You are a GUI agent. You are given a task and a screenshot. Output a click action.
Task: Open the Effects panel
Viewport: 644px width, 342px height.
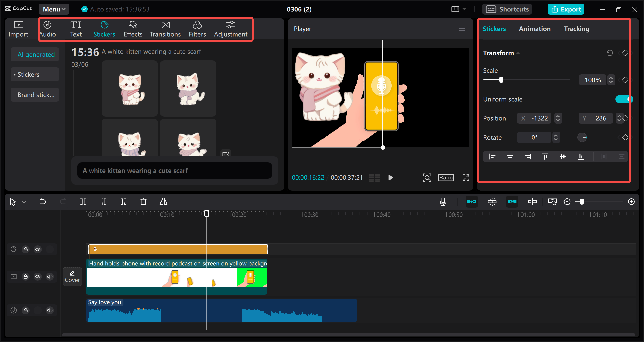tap(133, 28)
